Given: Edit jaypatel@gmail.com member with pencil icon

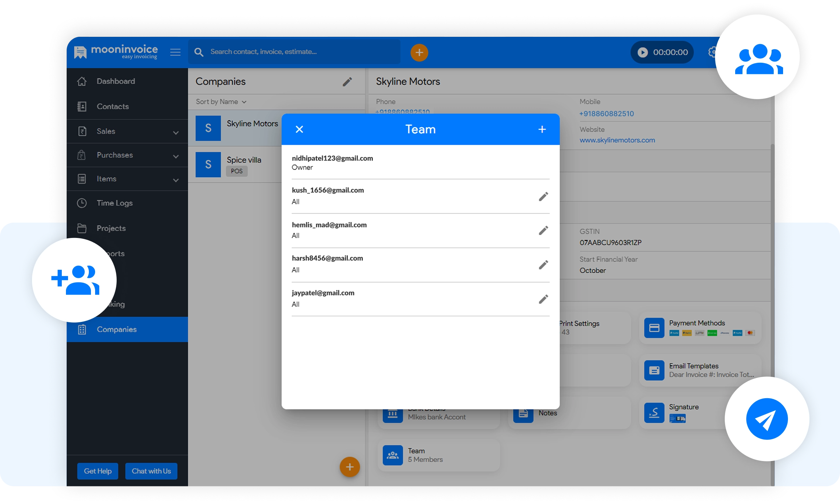Looking at the screenshot, I should click(x=543, y=299).
